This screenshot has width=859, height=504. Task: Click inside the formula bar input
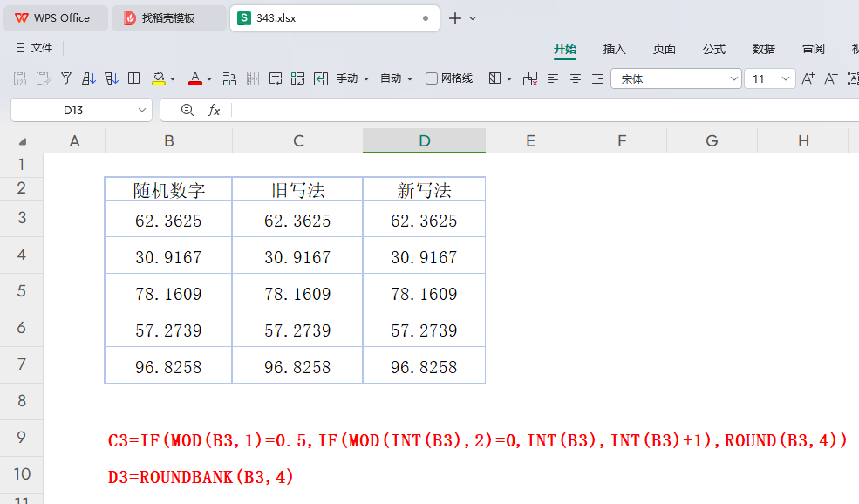pos(545,110)
